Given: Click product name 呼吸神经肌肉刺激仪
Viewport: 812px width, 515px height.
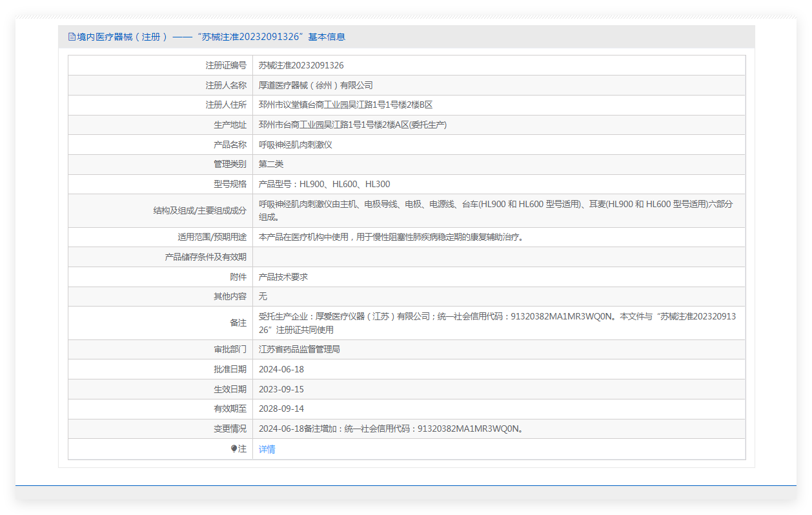Looking at the screenshot, I should tap(296, 145).
